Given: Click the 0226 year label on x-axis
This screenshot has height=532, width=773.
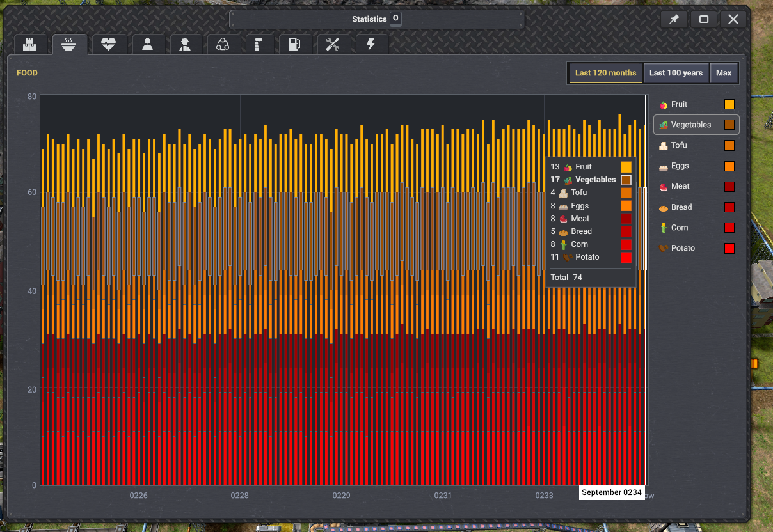Looking at the screenshot, I should [x=138, y=496].
